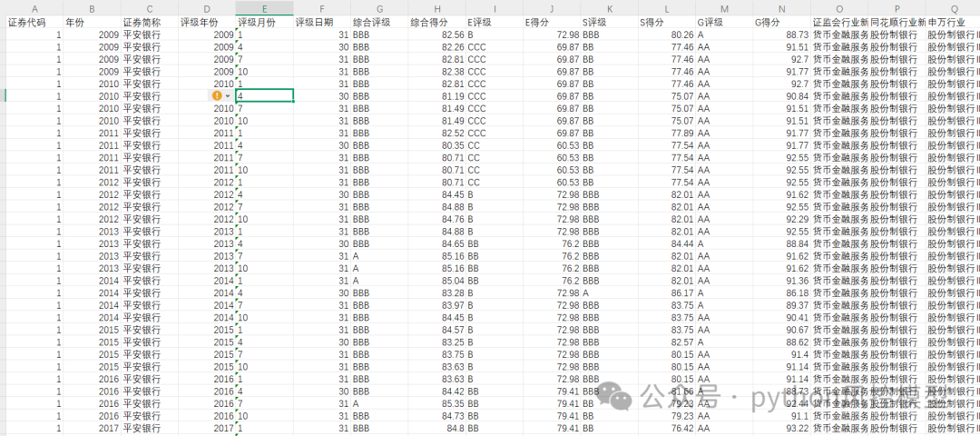Select the S得分 cell showing 84.44
The width and height of the screenshot is (980, 436).
[x=667, y=243]
